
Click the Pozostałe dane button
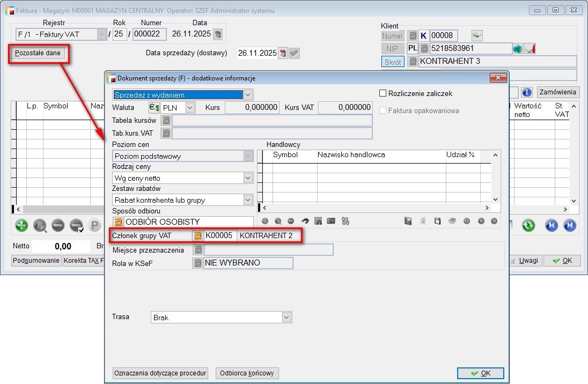pyautogui.click(x=38, y=53)
